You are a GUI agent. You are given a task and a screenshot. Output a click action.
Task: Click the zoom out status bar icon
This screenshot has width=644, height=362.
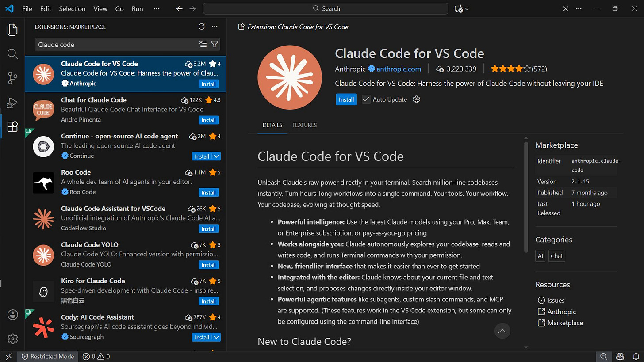tap(603, 356)
